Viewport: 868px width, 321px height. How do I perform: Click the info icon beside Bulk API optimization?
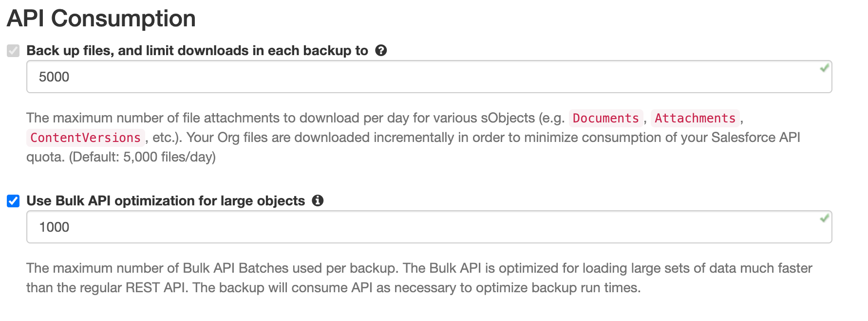point(319,201)
